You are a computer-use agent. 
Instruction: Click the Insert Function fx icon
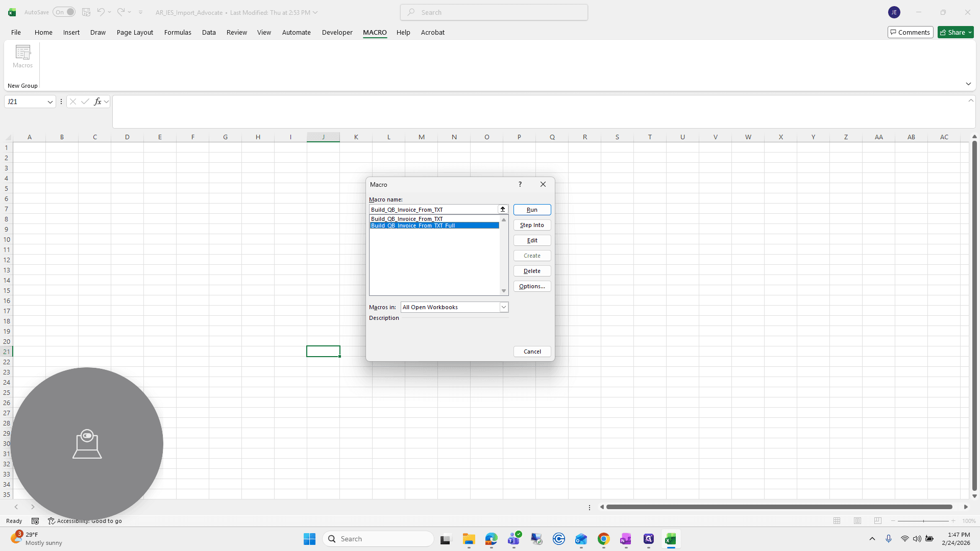(x=97, y=102)
